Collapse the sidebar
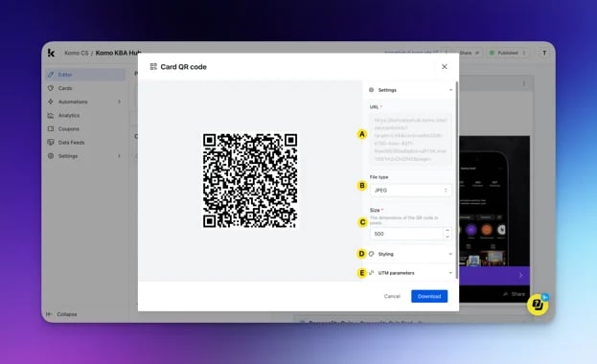The image size is (597, 364). [x=61, y=314]
